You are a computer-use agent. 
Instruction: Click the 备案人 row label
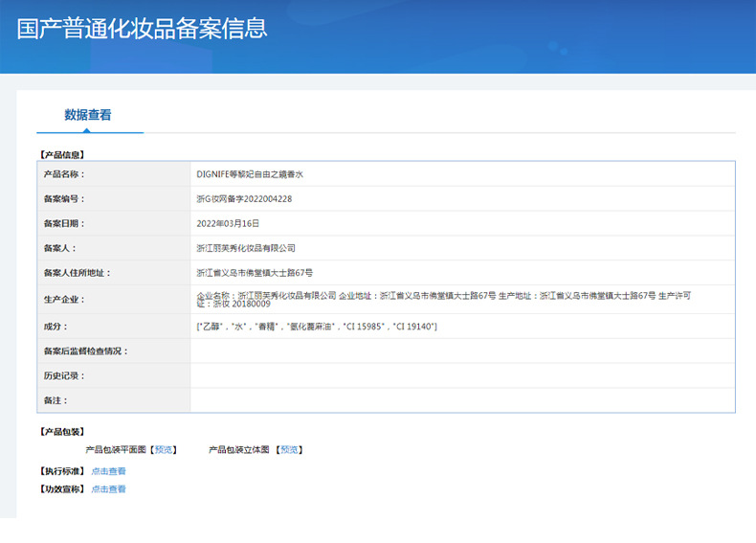(59, 248)
